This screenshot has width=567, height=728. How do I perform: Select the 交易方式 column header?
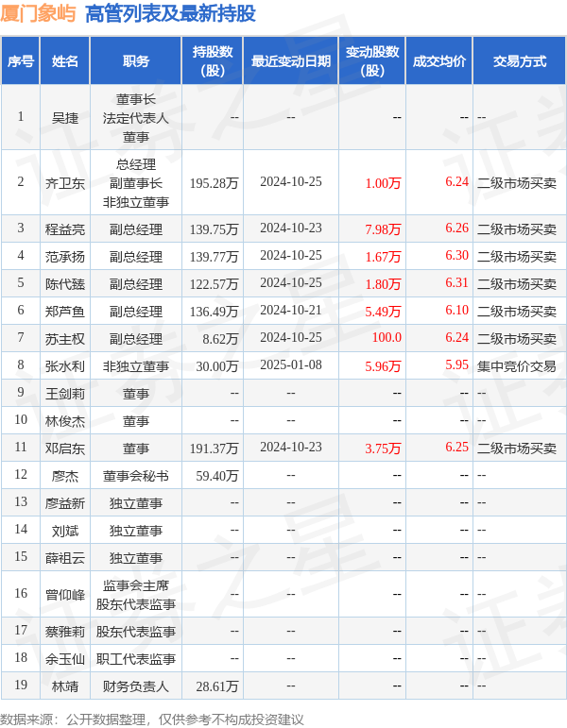520,61
